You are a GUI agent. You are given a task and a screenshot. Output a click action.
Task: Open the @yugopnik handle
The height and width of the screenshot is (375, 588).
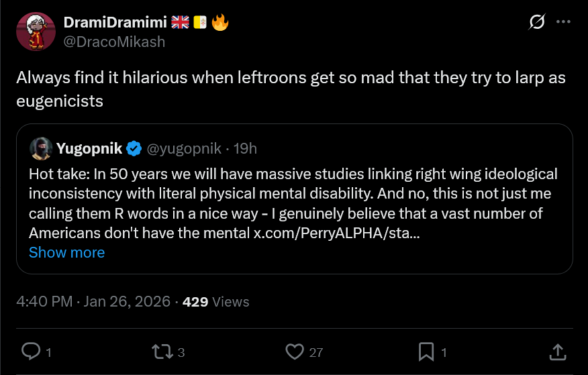(184, 148)
